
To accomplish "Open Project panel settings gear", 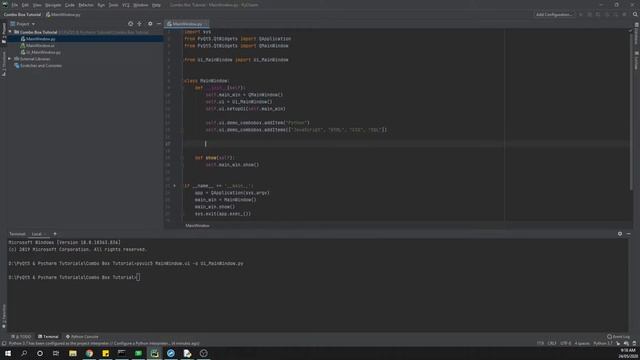I will (150, 24).
